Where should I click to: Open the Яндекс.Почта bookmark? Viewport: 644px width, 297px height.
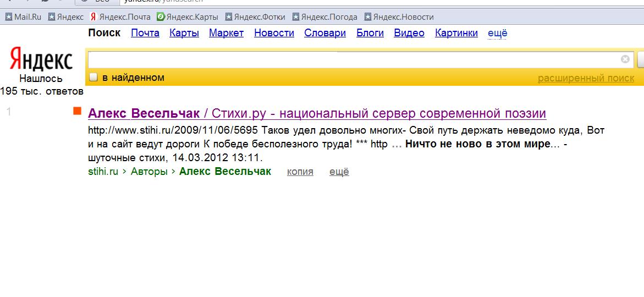[120, 17]
